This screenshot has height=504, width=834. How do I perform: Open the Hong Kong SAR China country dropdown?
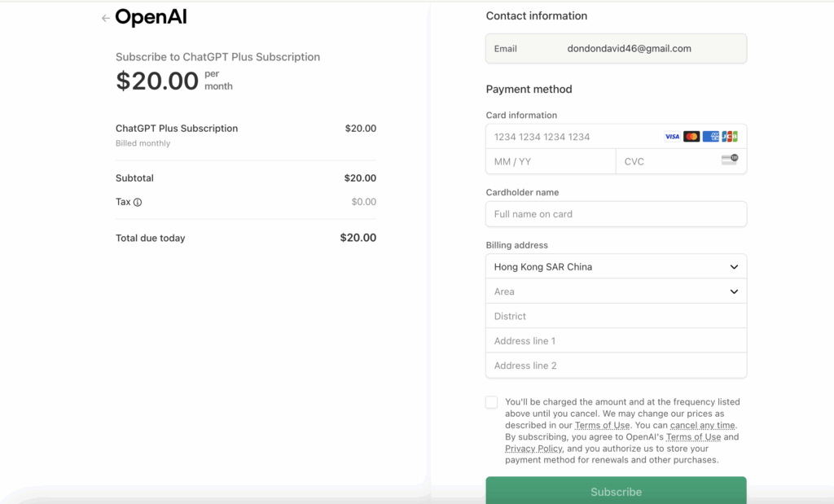click(616, 267)
